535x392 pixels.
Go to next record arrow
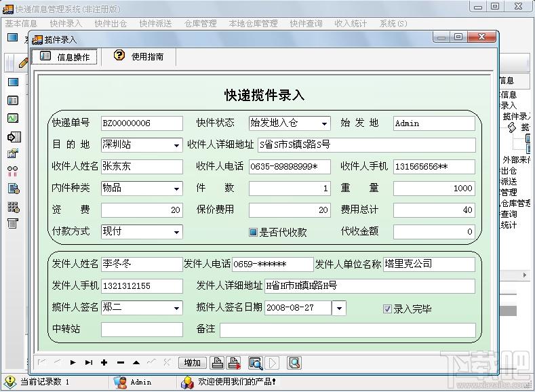(73, 362)
